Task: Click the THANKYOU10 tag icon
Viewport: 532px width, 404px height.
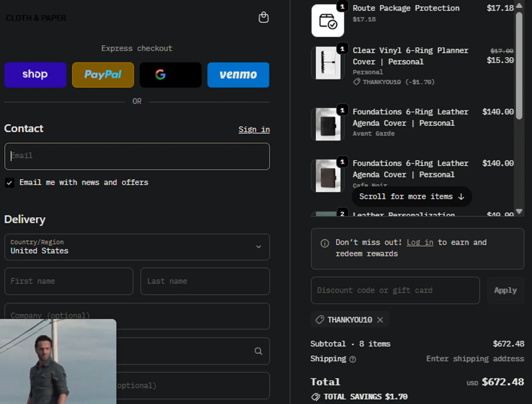Action: pos(320,320)
